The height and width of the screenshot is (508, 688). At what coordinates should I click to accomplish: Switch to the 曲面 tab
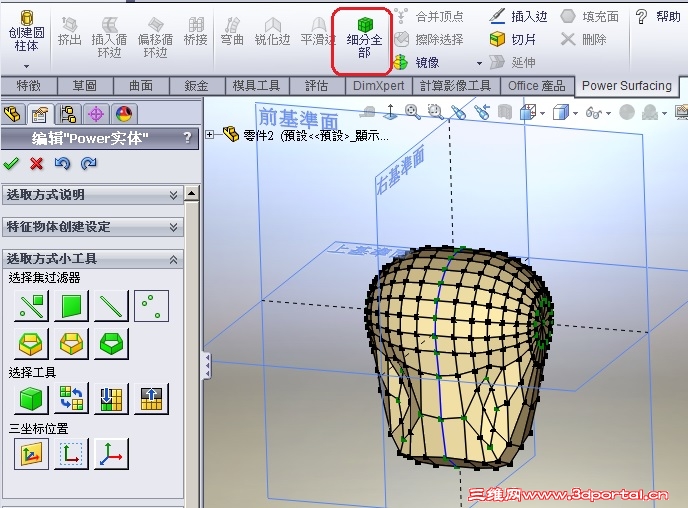[141, 86]
